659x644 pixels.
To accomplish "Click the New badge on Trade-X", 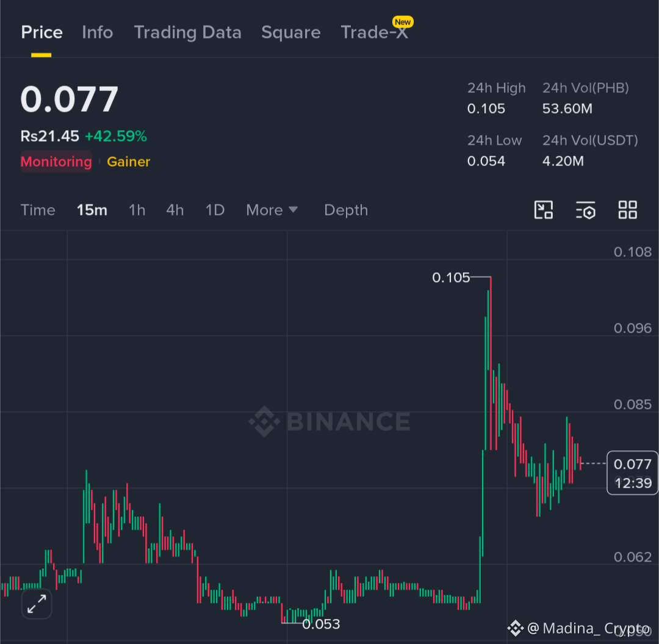I will 403,22.
